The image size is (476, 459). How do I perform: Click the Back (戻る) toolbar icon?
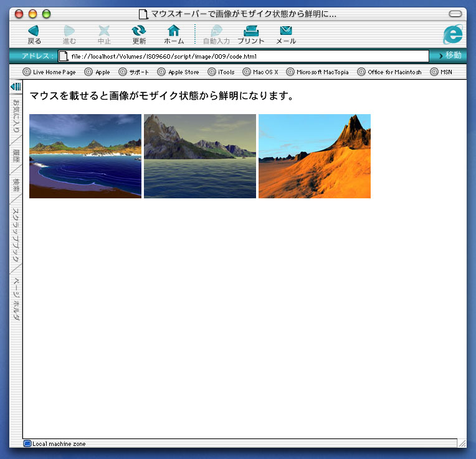(34, 31)
